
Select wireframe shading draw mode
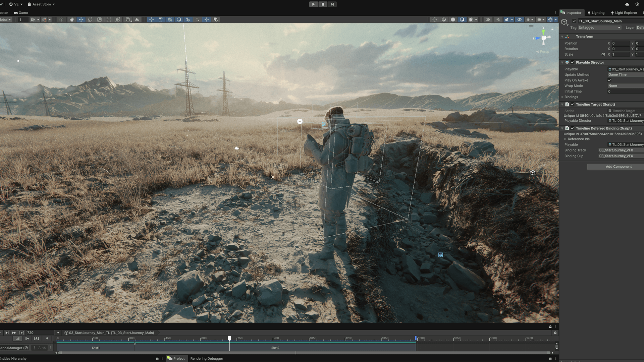tap(435, 19)
